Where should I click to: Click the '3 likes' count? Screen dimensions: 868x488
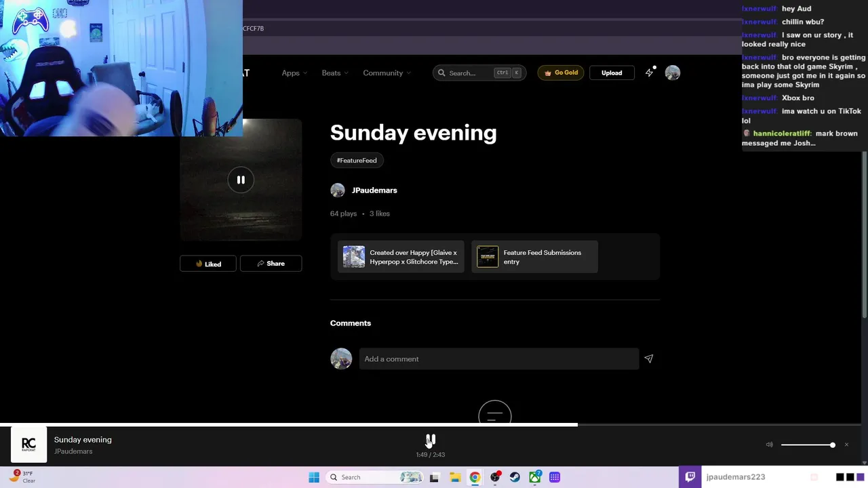pyautogui.click(x=380, y=213)
